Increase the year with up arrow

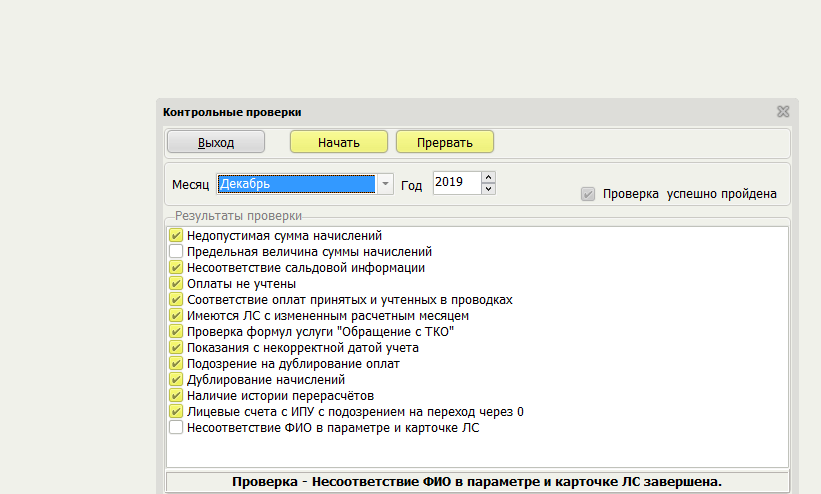pyautogui.click(x=488, y=177)
